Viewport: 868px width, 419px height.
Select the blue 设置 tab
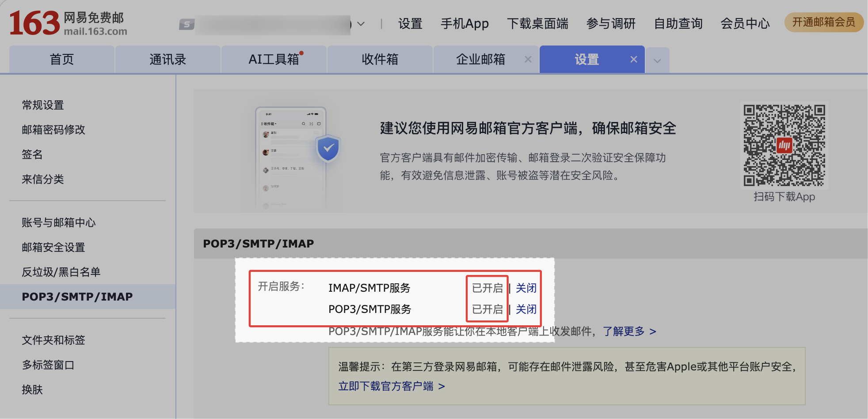pyautogui.click(x=586, y=59)
